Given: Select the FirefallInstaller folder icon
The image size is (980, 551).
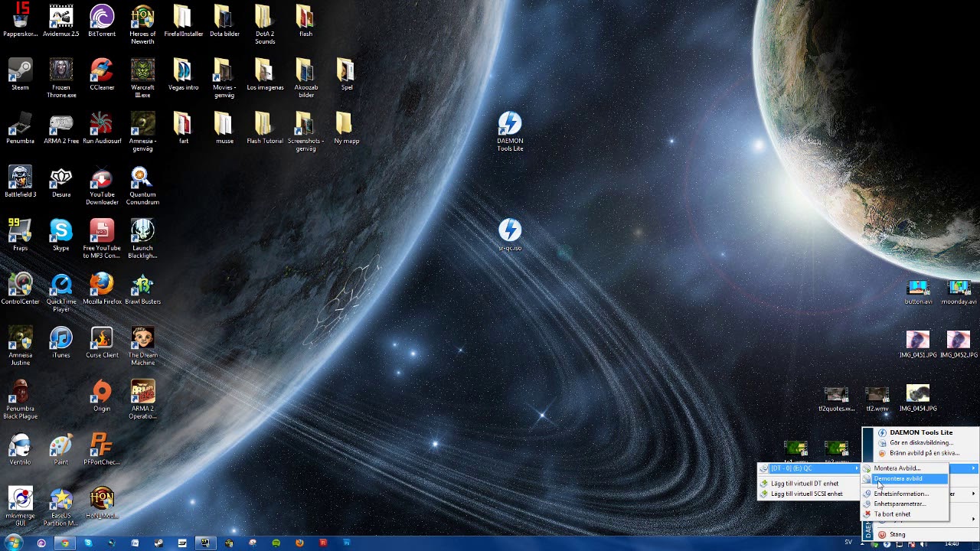Looking at the screenshot, I should [183, 21].
